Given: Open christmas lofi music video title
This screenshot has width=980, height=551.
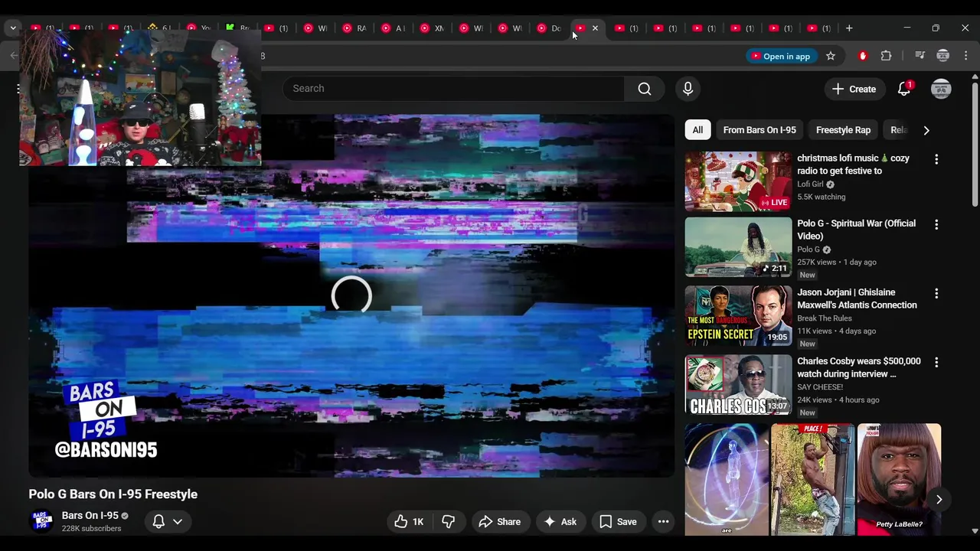Looking at the screenshot, I should [x=853, y=165].
